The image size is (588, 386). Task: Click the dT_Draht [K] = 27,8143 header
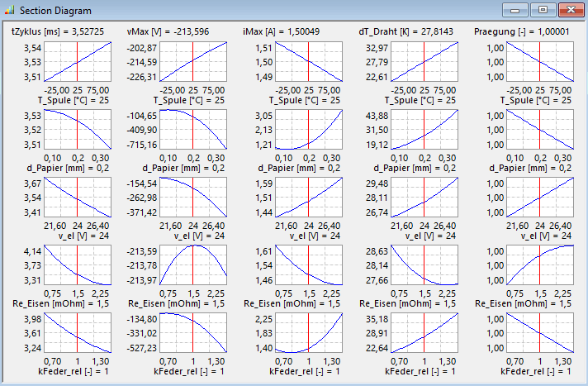(405, 31)
